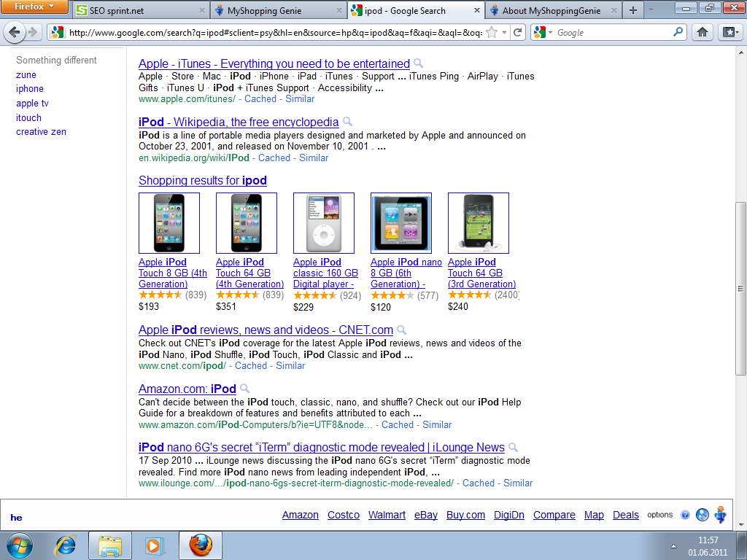
Task: Select the itouch related search
Action: click(28, 117)
